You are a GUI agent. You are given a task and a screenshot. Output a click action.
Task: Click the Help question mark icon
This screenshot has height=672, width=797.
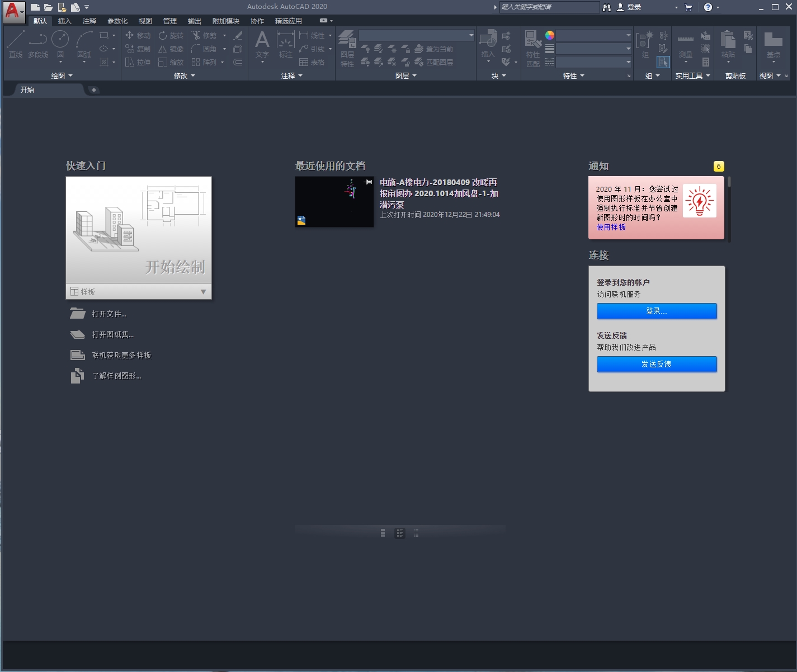pyautogui.click(x=708, y=7)
